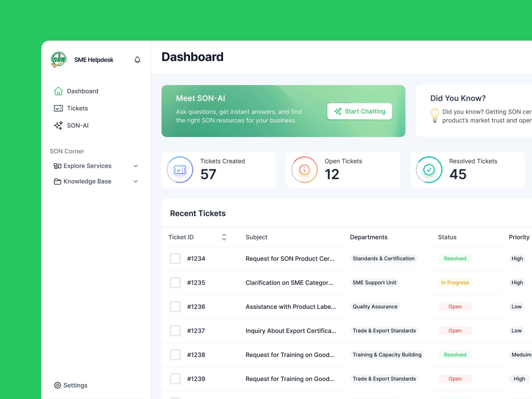The height and width of the screenshot is (399, 532).
Task: Open Knowledge Base in SON Corner
Action: [96, 181]
